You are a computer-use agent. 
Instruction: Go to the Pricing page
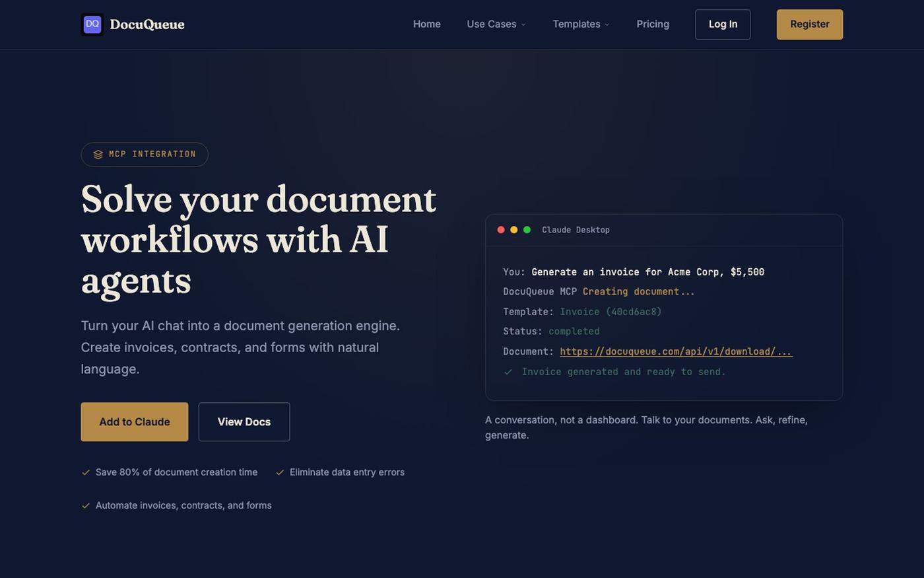tap(653, 24)
